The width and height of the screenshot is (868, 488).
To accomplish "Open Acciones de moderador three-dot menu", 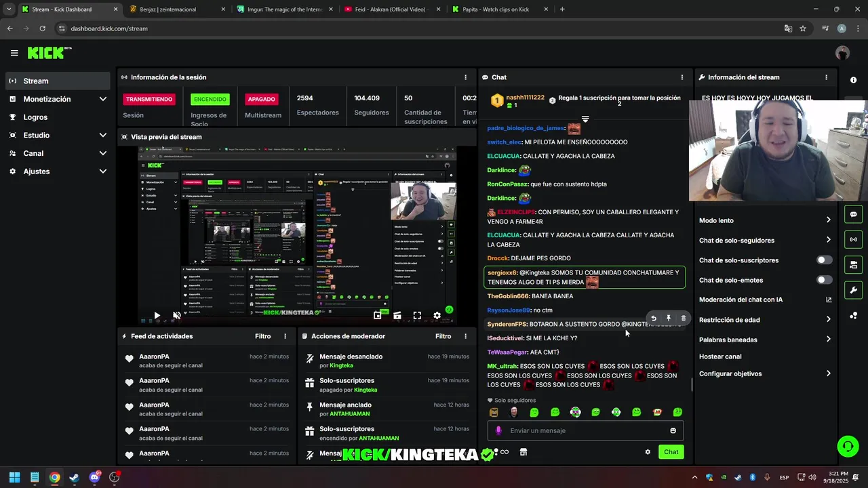I will coord(465,336).
